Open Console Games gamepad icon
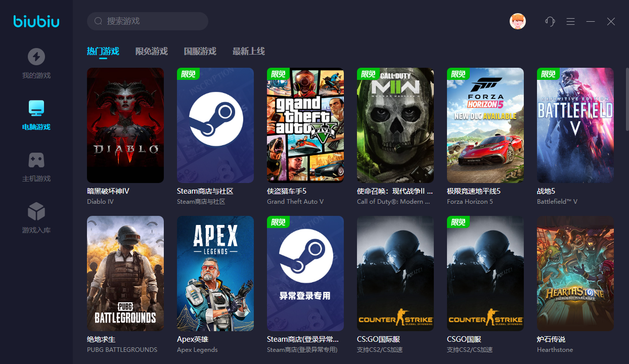The image size is (629, 364). pyautogui.click(x=36, y=160)
